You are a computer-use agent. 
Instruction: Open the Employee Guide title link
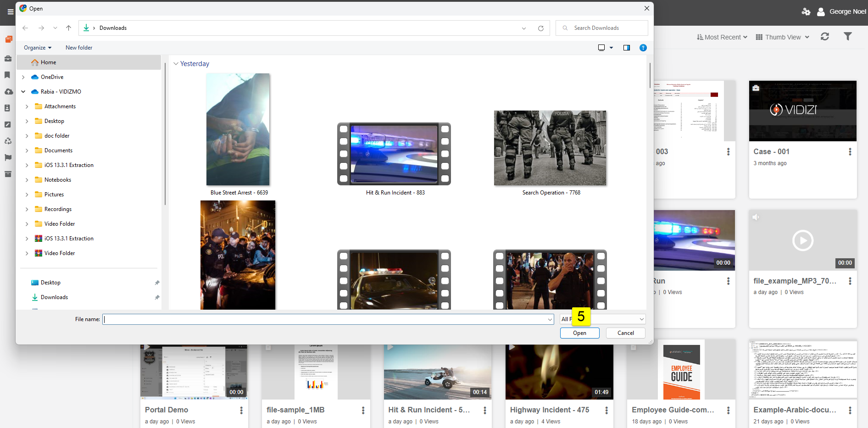(x=673, y=410)
